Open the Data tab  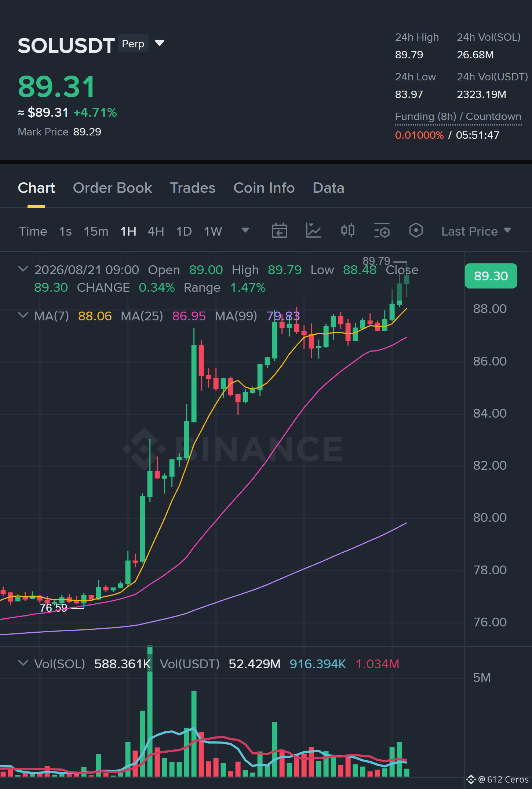tap(328, 188)
